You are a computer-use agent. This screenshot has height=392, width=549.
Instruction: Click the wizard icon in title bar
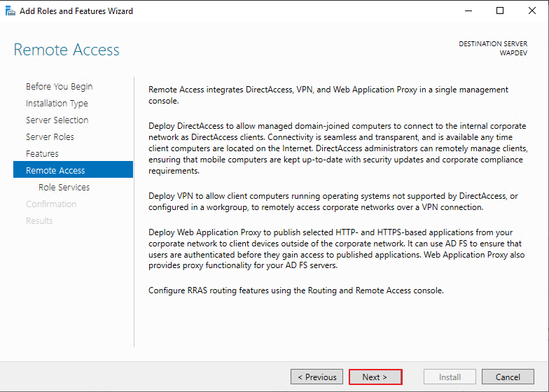click(x=10, y=11)
